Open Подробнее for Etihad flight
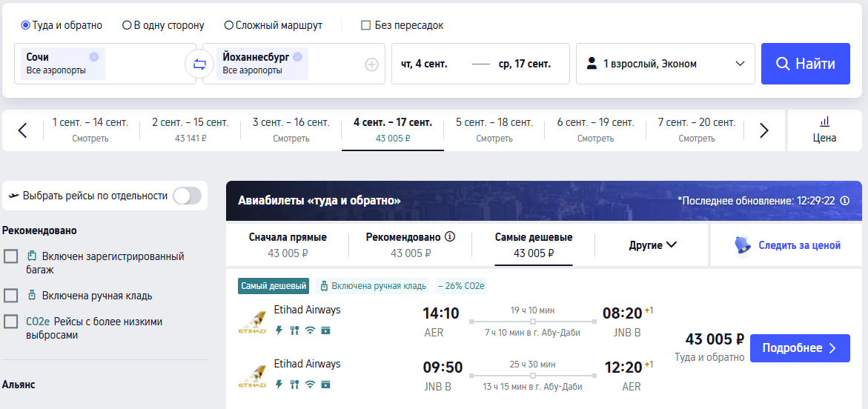 [x=799, y=348]
